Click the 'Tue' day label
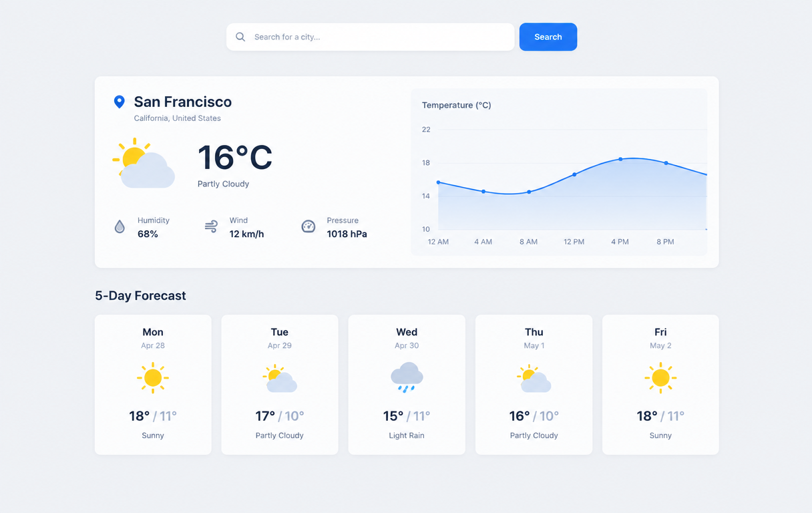 click(x=280, y=332)
